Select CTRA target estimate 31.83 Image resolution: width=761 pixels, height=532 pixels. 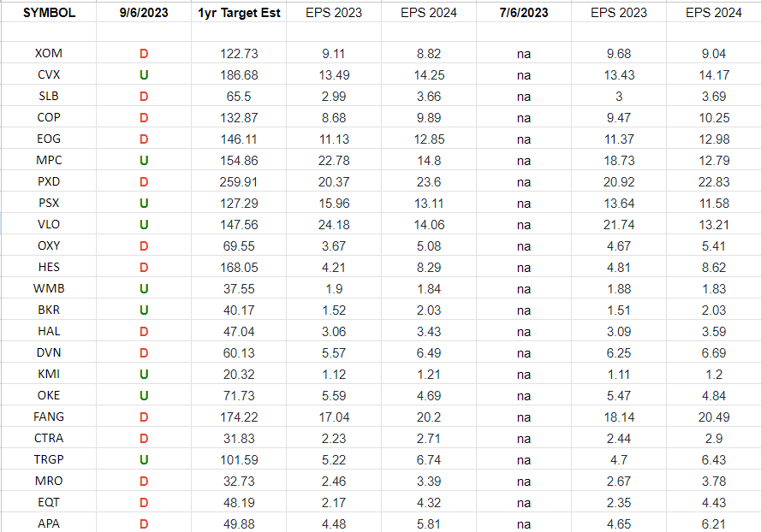pyautogui.click(x=239, y=438)
